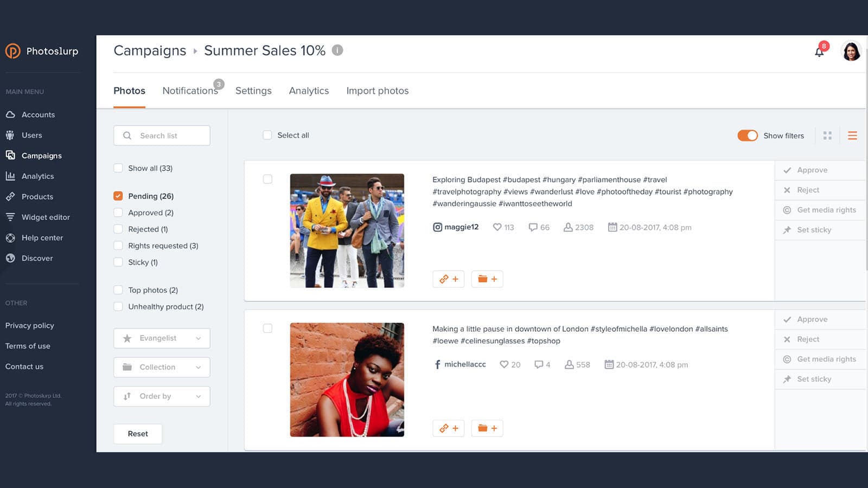Approve the Budapest photo by maggie12

(812, 170)
